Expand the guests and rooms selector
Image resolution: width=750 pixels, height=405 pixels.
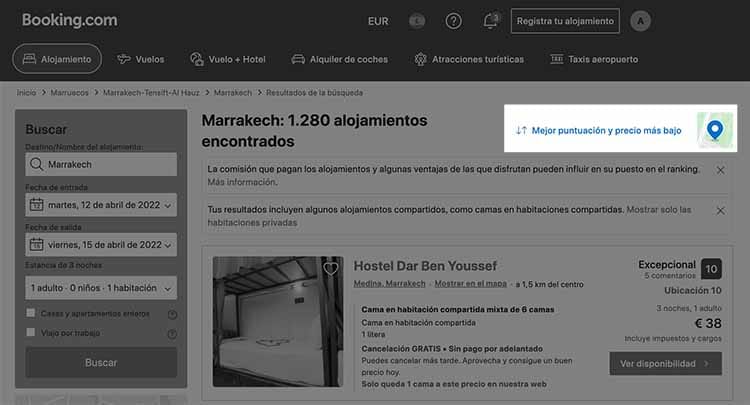click(x=101, y=288)
